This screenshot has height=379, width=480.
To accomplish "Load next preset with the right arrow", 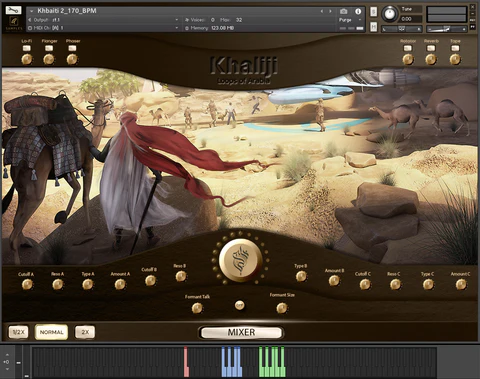I will [330, 11].
